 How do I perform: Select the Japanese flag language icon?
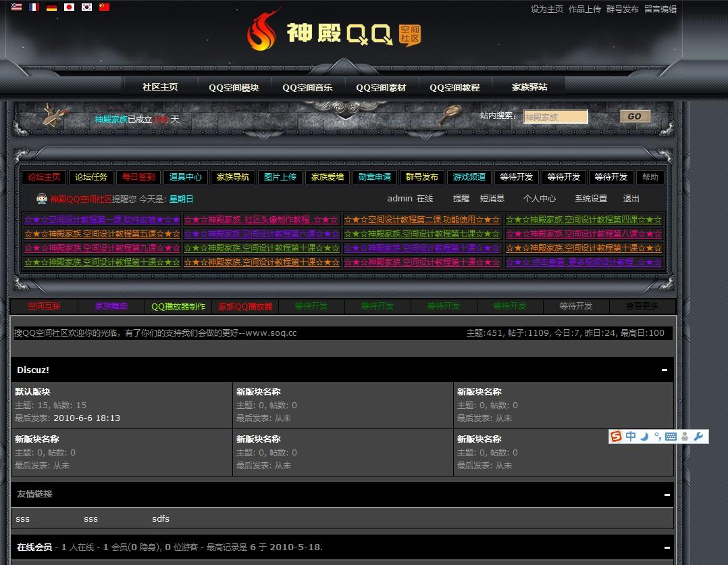pos(69,7)
